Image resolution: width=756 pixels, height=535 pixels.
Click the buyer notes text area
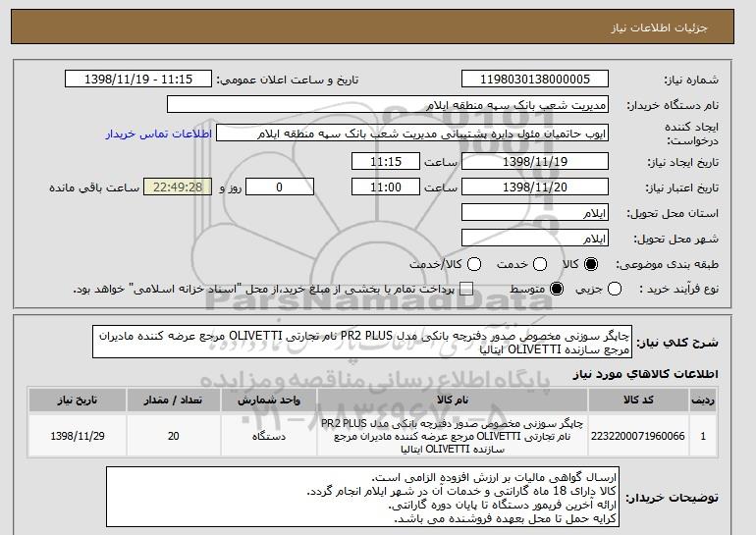362,497
